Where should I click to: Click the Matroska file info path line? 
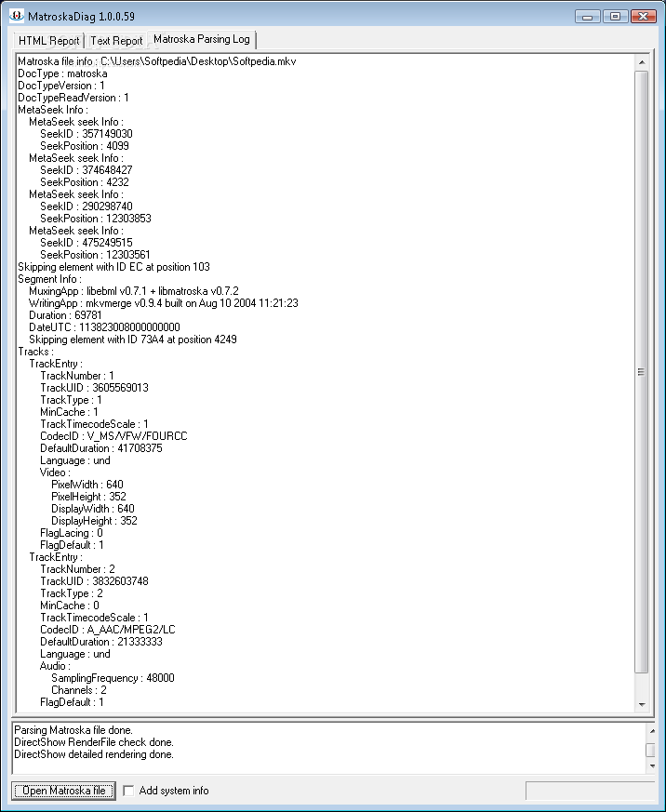(157, 61)
